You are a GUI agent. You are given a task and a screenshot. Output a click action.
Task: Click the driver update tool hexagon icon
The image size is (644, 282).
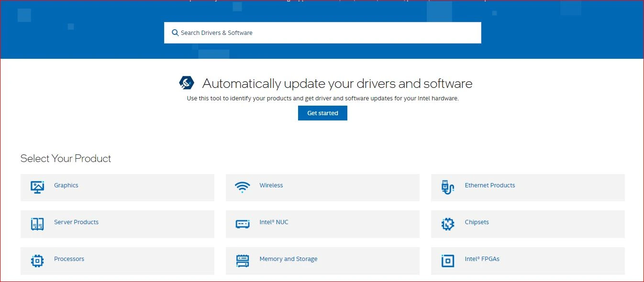(x=187, y=83)
